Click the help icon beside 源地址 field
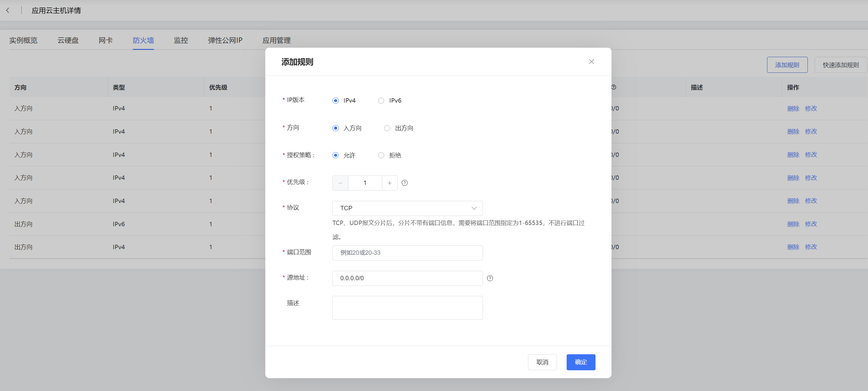The image size is (868, 391). click(490, 278)
